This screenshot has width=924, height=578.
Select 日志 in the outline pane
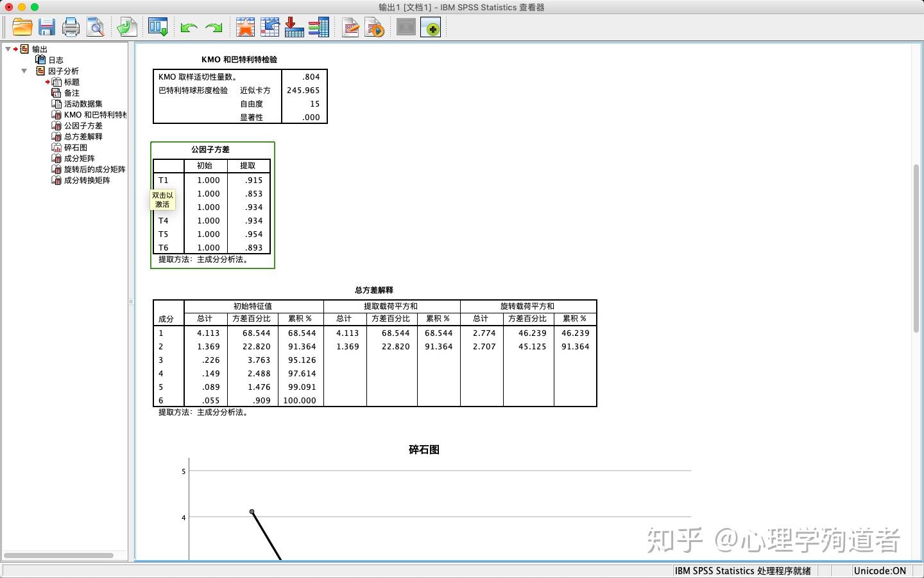pyautogui.click(x=56, y=60)
